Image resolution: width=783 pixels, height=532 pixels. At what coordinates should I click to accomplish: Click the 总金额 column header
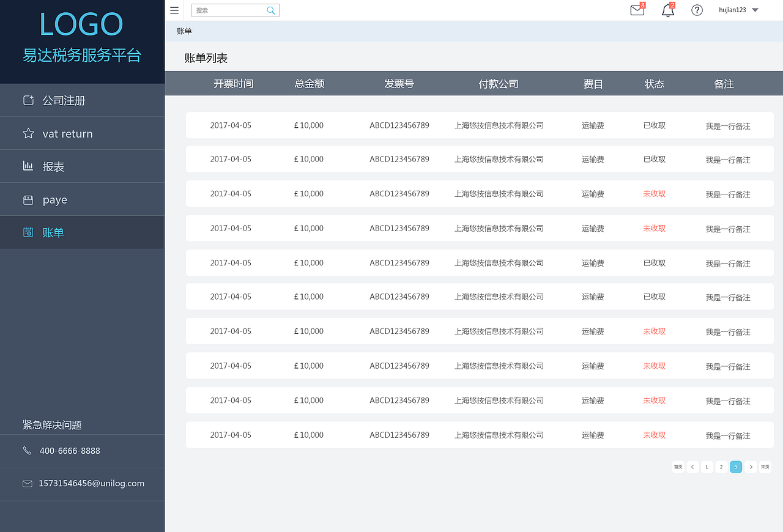(310, 84)
